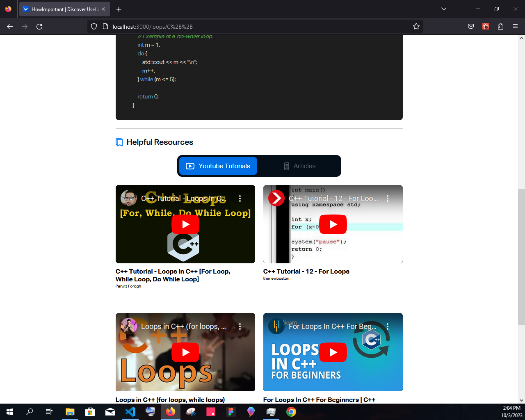Open Google Chrome from taskbar
The height and width of the screenshot is (420, 525).
291,412
